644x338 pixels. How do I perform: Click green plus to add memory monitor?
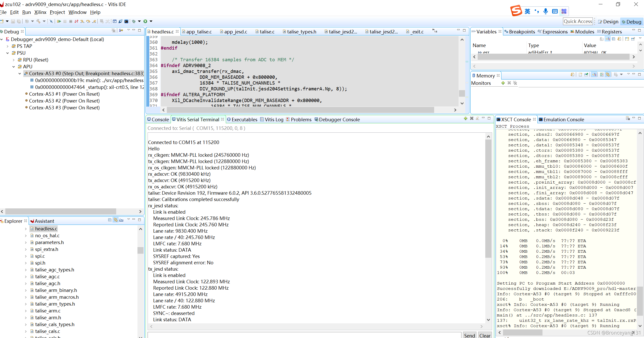click(503, 83)
